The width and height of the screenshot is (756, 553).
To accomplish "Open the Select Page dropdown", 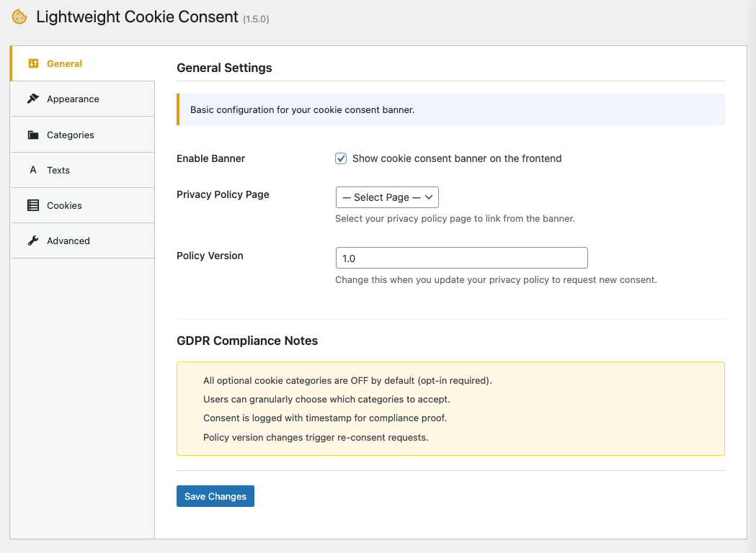I will pyautogui.click(x=387, y=197).
